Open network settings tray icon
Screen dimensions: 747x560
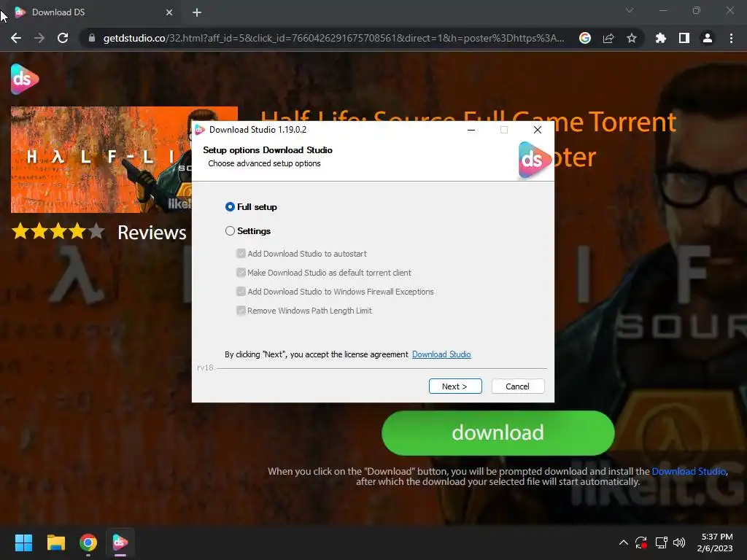click(x=661, y=542)
